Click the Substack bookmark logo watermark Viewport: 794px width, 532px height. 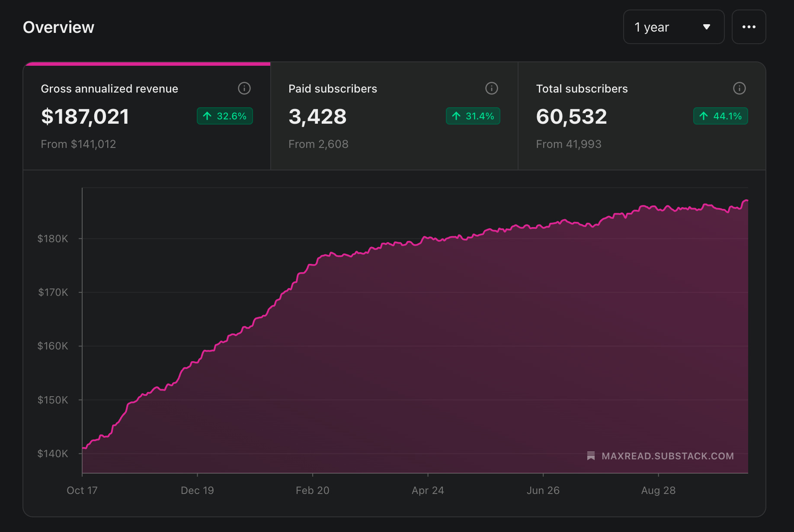[591, 456]
